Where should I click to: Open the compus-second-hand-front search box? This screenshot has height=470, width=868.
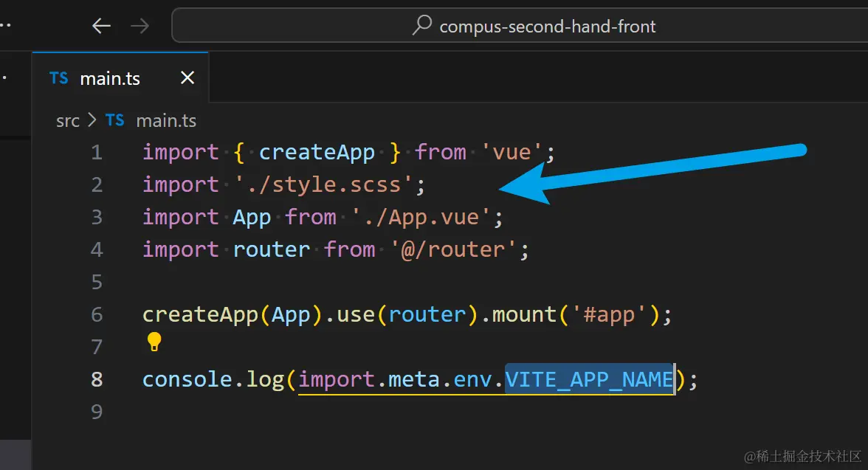pyautogui.click(x=520, y=26)
